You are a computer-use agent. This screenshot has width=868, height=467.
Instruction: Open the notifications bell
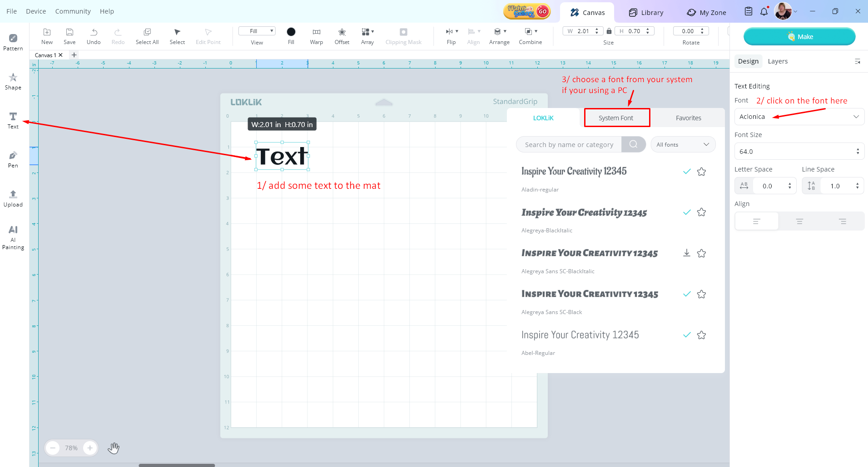click(764, 12)
